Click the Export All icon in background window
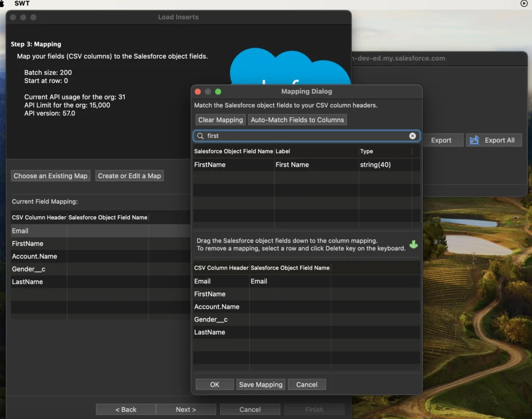Viewport: 532px width, 419px height. coord(474,140)
